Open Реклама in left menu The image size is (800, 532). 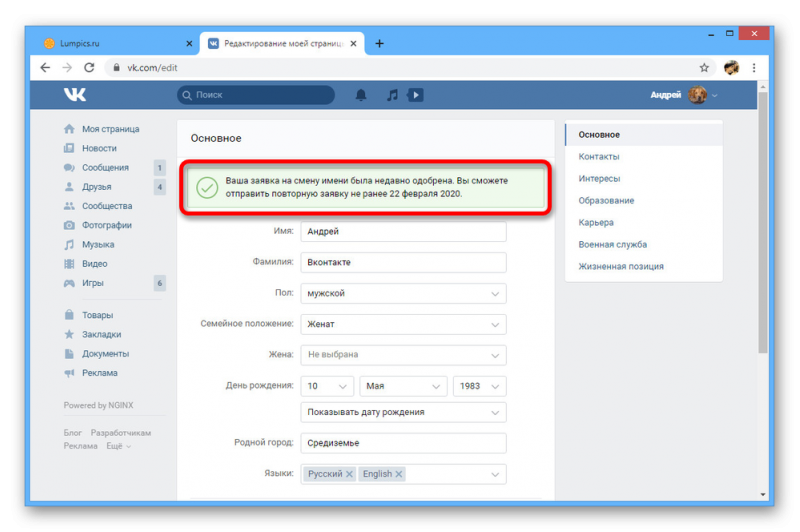pyautogui.click(x=90, y=373)
